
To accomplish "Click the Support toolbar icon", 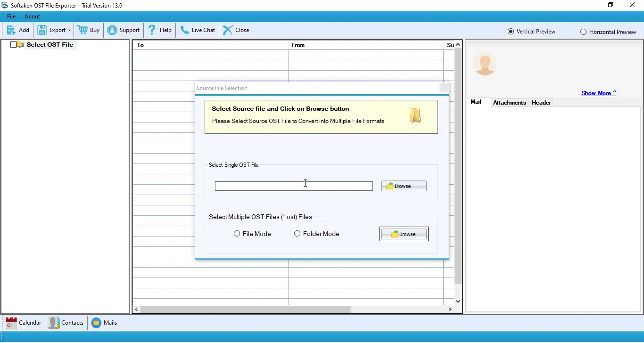I will click(112, 30).
